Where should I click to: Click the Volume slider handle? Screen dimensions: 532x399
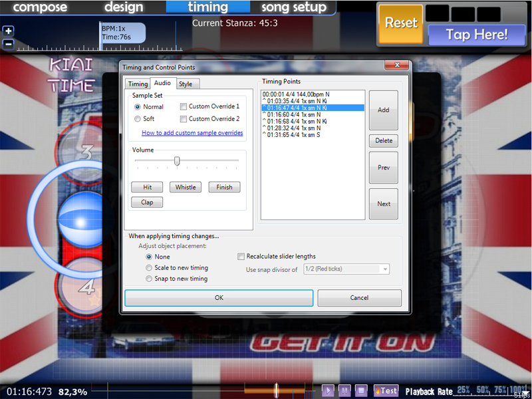[177, 161]
